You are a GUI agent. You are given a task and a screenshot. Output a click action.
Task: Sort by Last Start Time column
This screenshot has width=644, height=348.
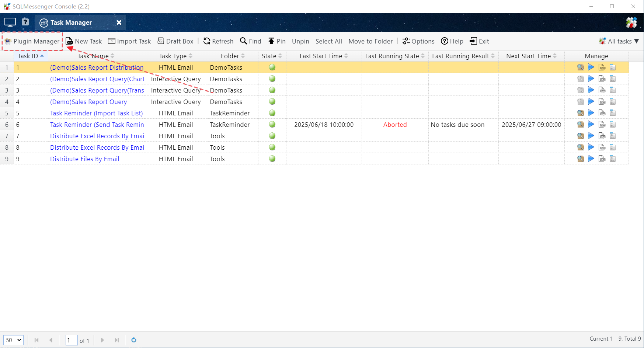[x=324, y=56]
